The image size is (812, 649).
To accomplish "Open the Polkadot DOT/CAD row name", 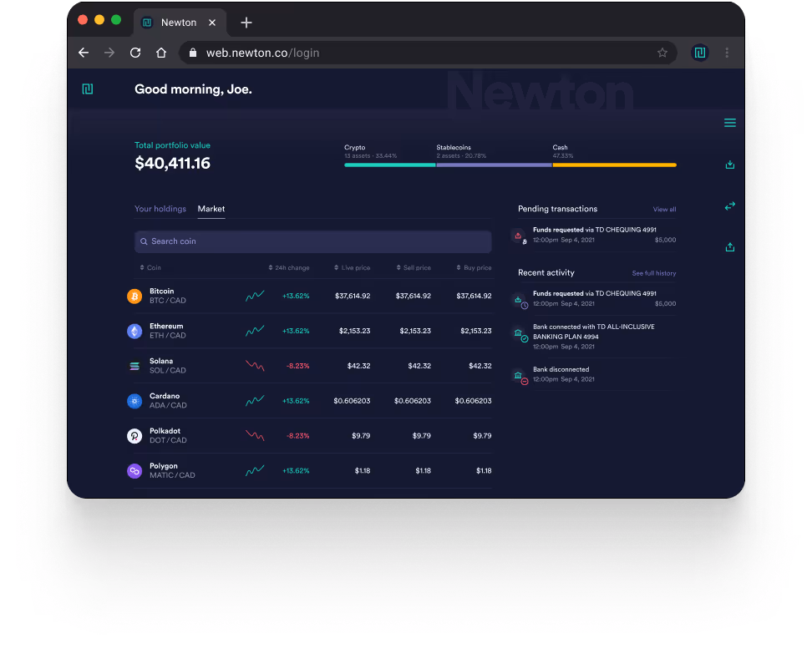I will (x=168, y=436).
